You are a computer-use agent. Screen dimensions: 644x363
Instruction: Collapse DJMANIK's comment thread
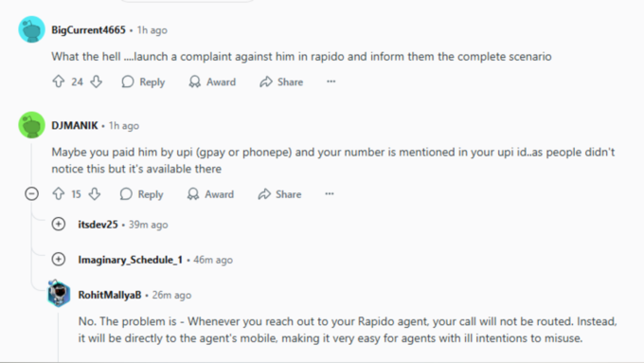(x=31, y=193)
